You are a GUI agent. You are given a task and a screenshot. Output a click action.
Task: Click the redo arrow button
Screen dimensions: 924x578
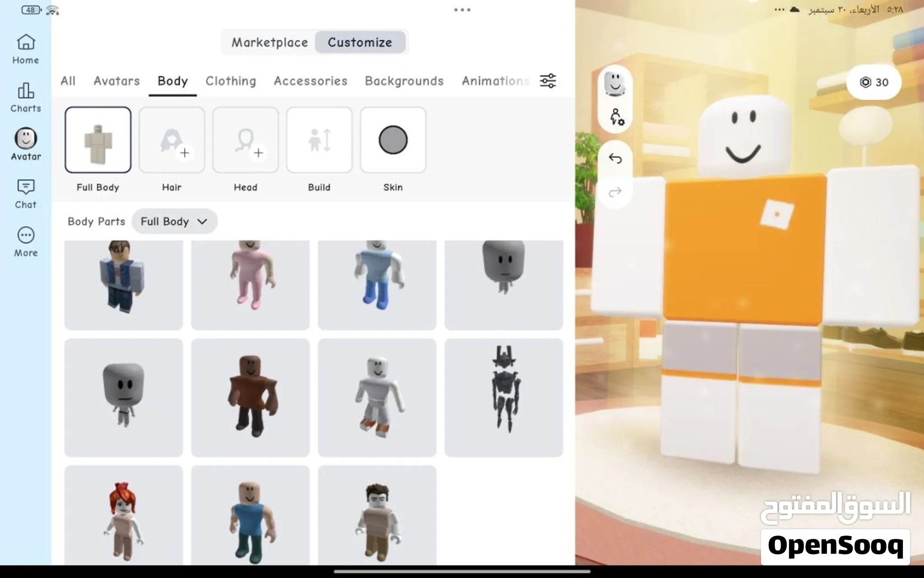click(x=615, y=192)
